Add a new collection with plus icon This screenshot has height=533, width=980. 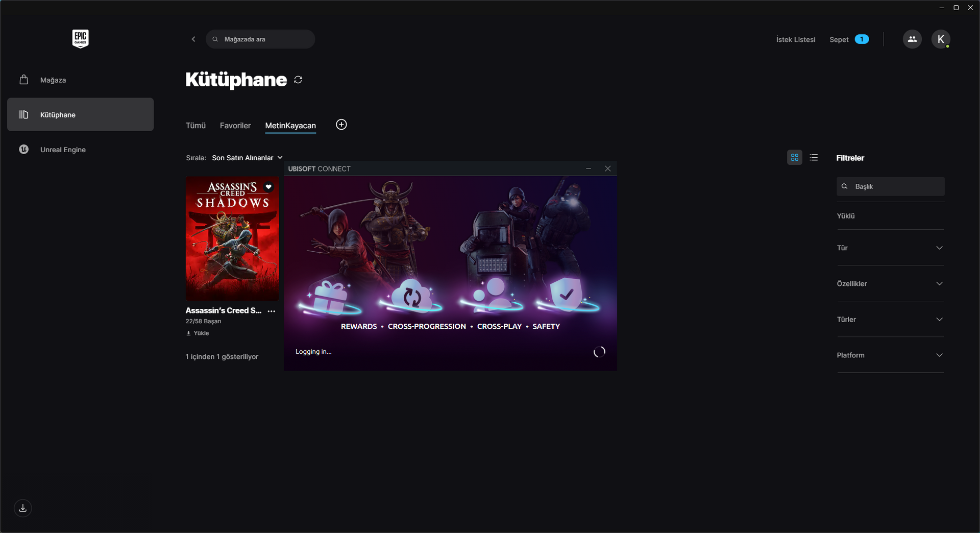(x=341, y=125)
